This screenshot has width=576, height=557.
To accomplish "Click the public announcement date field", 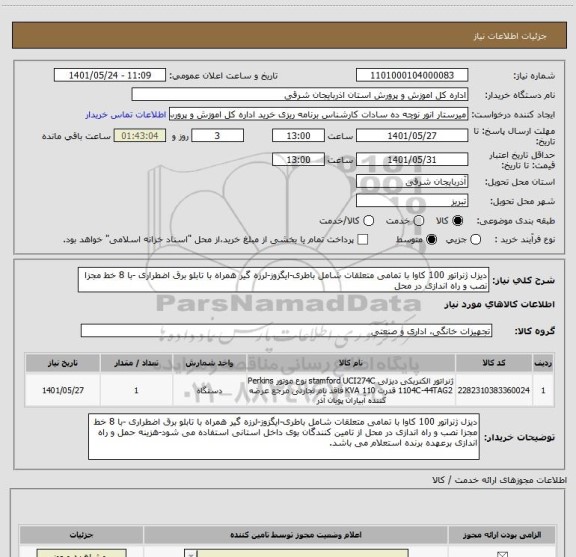I will pyautogui.click(x=110, y=75).
